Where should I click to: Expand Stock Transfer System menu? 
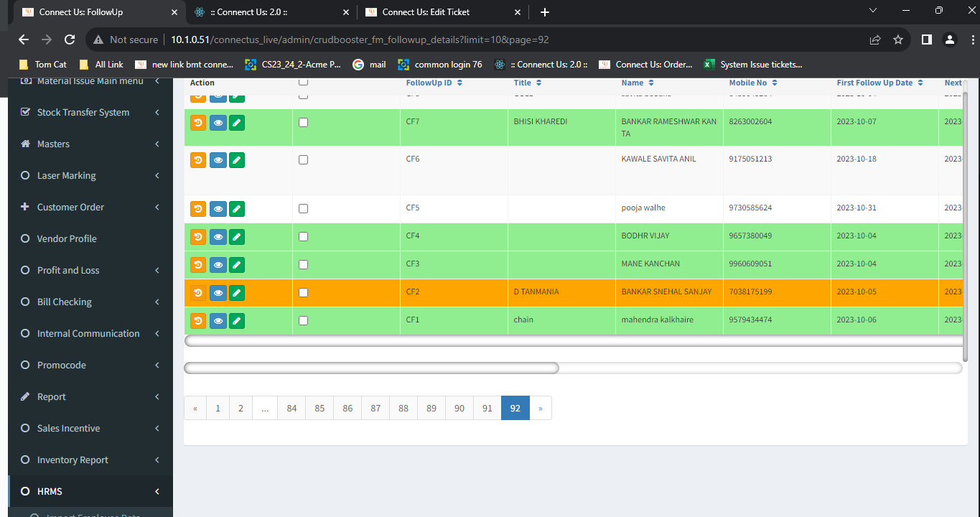90,113
